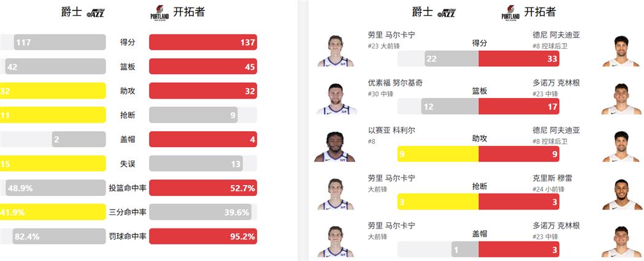Select the gray 13 失误 bar for 开拓者

(196, 164)
